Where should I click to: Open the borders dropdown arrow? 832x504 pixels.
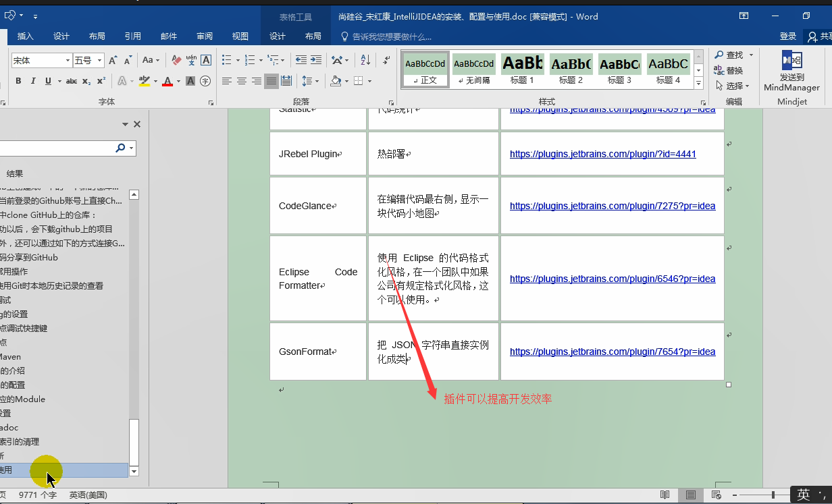[369, 81]
